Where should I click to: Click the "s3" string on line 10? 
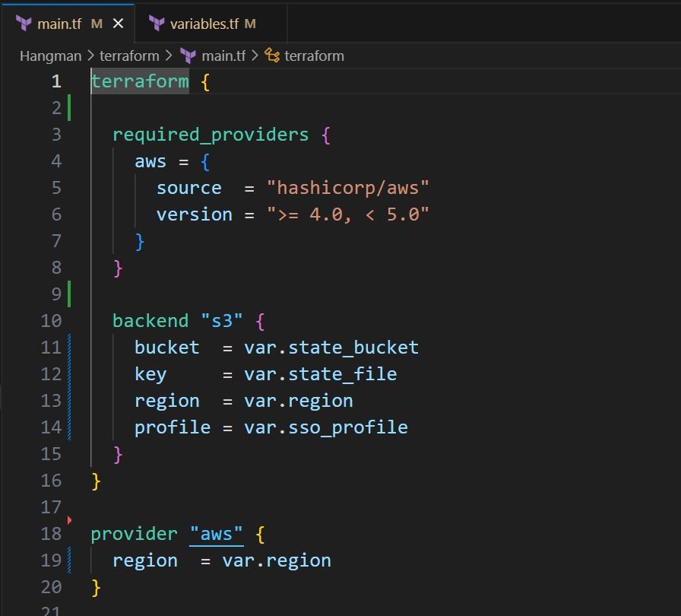click(x=221, y=321)
